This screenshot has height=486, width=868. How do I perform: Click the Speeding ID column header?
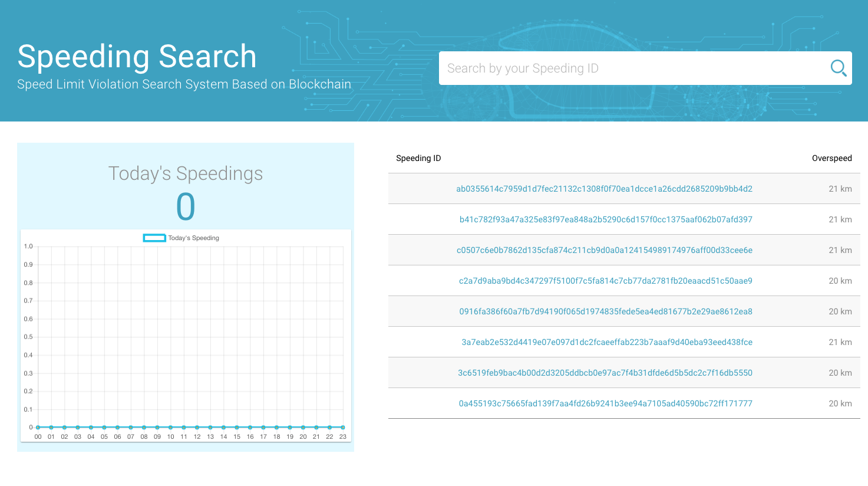419,158
